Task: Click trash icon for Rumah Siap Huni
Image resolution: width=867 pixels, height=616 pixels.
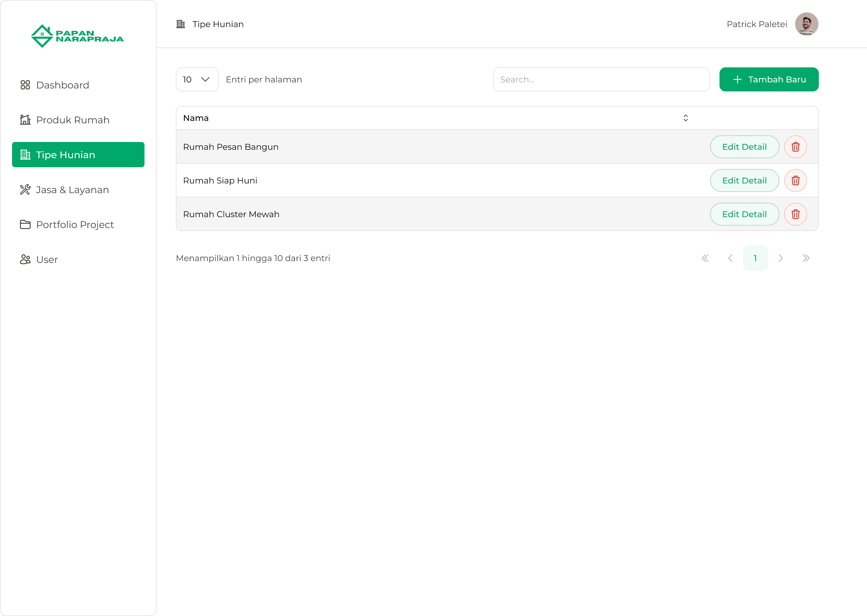Action: [x=795, y=180]
